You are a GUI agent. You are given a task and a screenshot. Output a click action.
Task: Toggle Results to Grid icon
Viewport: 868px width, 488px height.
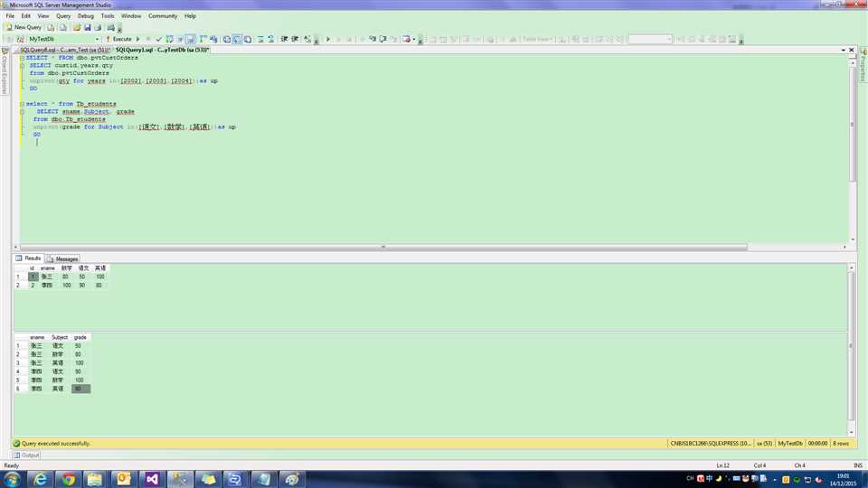click(x=237, y=39)
